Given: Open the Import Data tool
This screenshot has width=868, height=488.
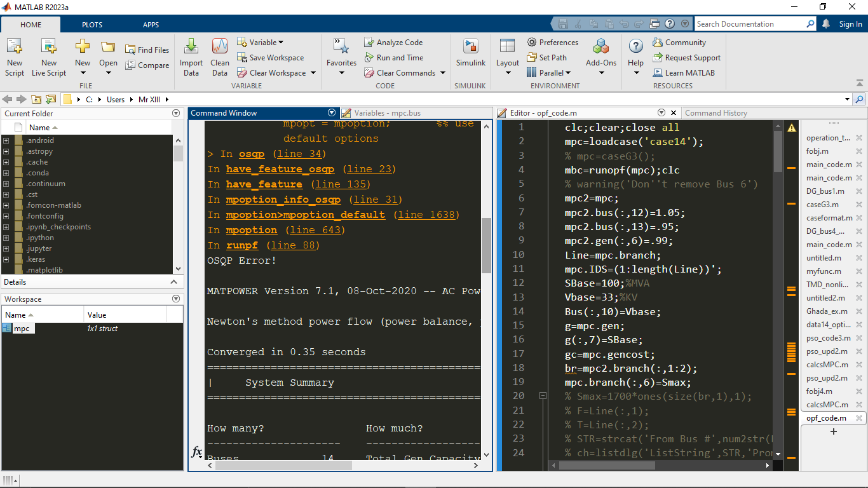Looking at the screenshot, I should (x=191, y=56).
